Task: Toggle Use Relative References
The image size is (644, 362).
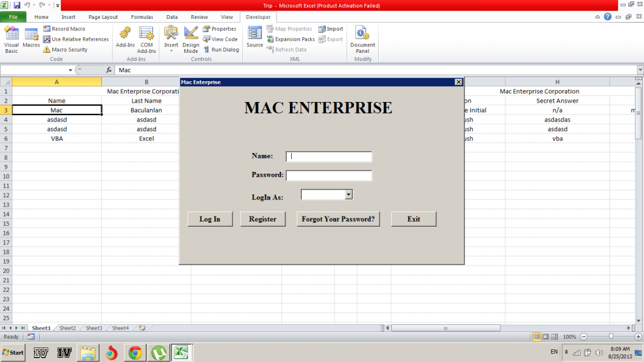Action: tap(76, 39)
